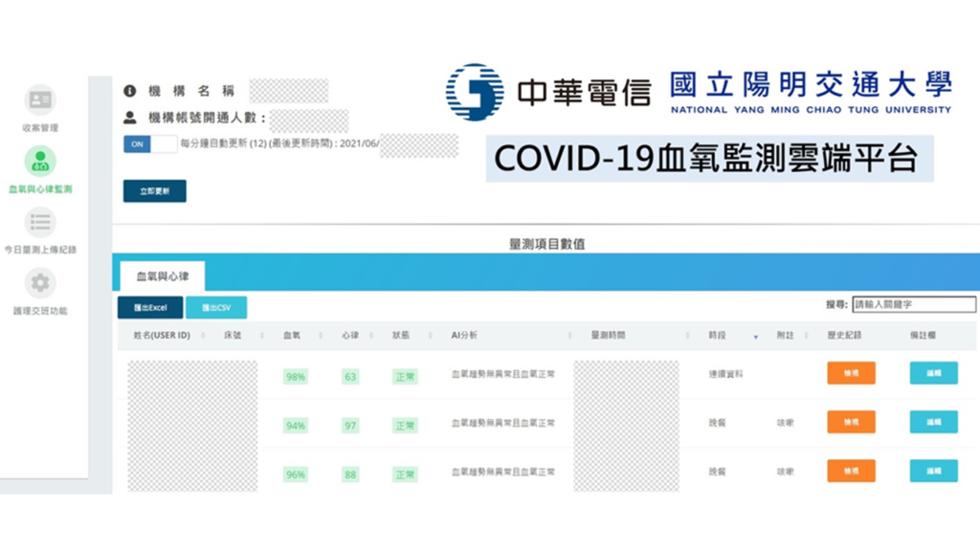The height and width of the screenshot is (551, 980).
Task: Click the 備註欄 column header
Action: 923,336
